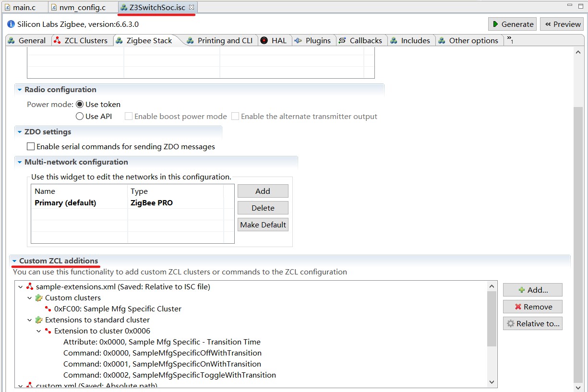Collapse the sample-extensions.xml tree node
Screen dimensions: 588x392
(x=20, y=287)
